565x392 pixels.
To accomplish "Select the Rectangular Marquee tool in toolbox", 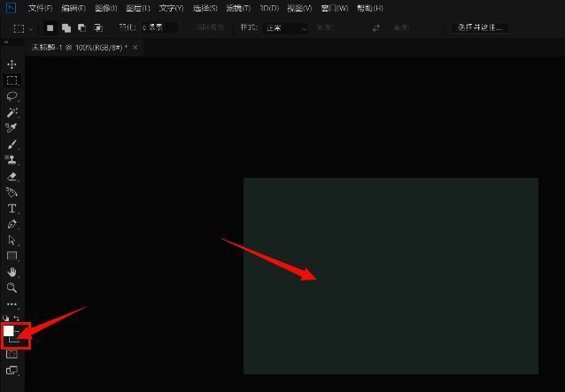I will click(12, 81).
